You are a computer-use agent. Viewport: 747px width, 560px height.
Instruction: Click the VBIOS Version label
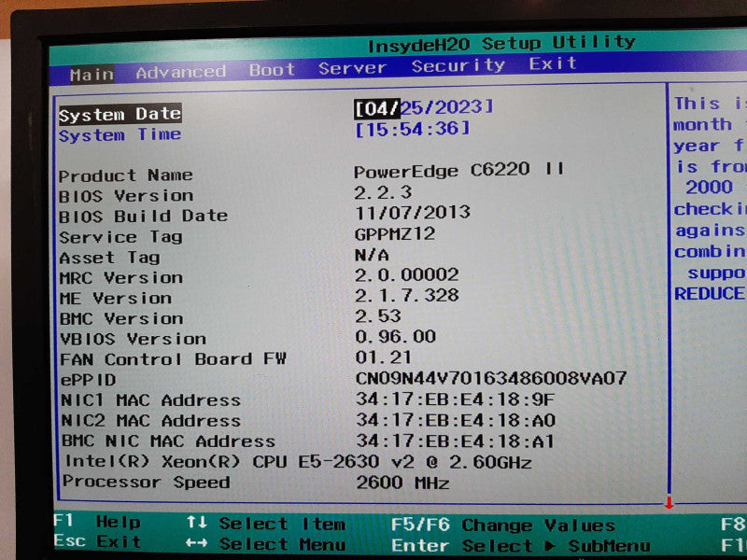click(133, 339)
